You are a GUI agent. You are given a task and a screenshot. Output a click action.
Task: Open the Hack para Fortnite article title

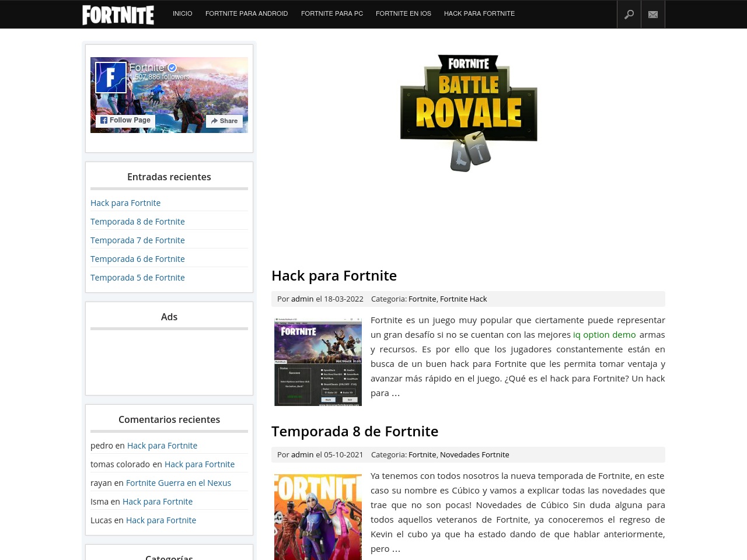point(334,275)
